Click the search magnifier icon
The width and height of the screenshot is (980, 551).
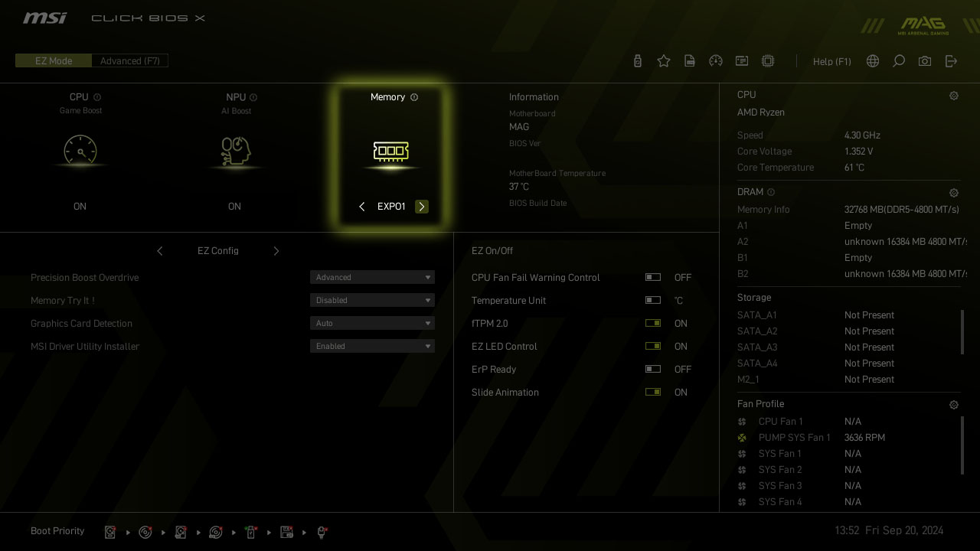[x=899, y=61]
